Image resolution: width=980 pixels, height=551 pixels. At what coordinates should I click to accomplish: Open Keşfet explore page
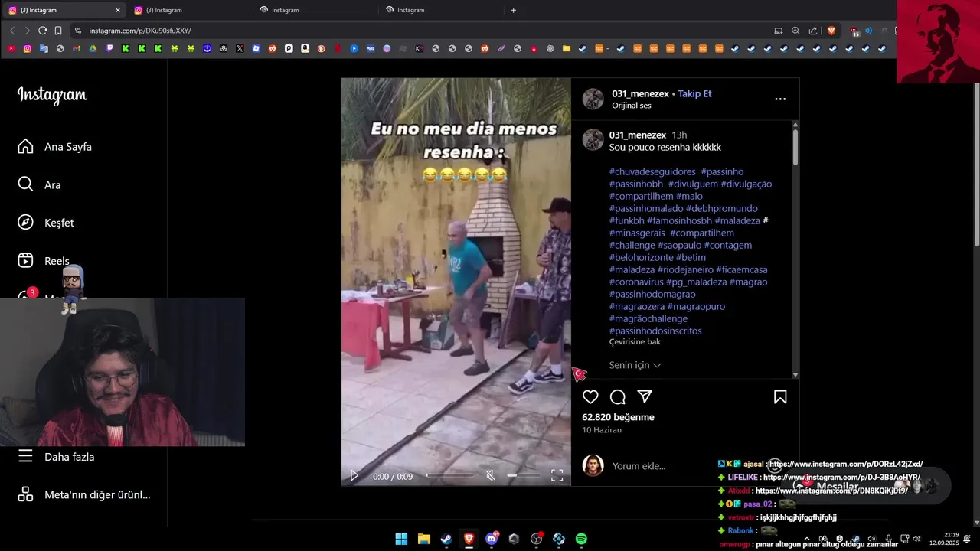tap(46, 223)
